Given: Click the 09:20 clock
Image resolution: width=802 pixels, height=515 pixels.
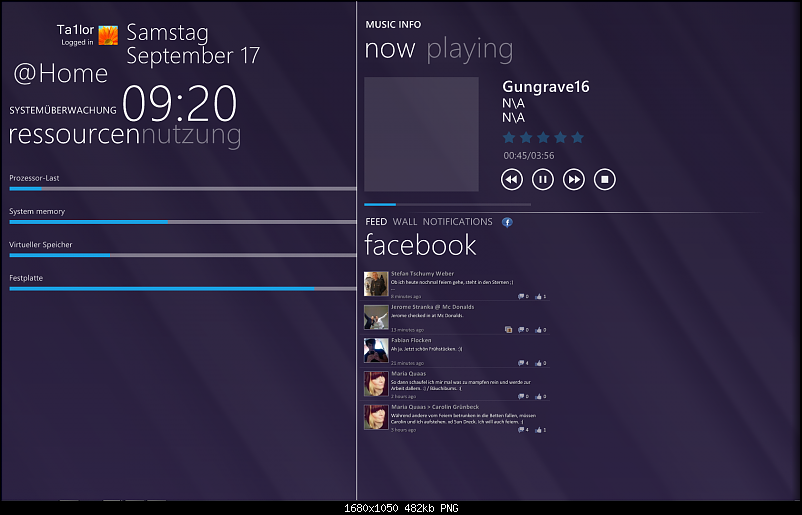Looking at the screenshot, I should [180, 104].
